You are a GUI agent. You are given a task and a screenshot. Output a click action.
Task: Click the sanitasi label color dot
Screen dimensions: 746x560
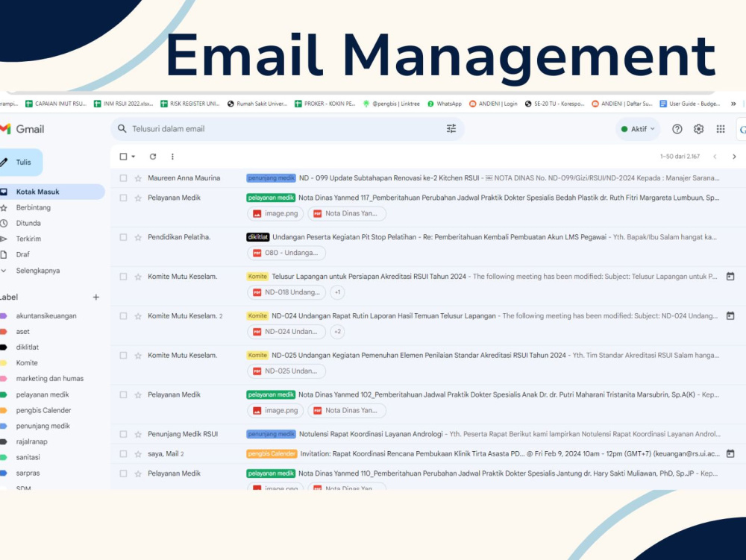3,457
